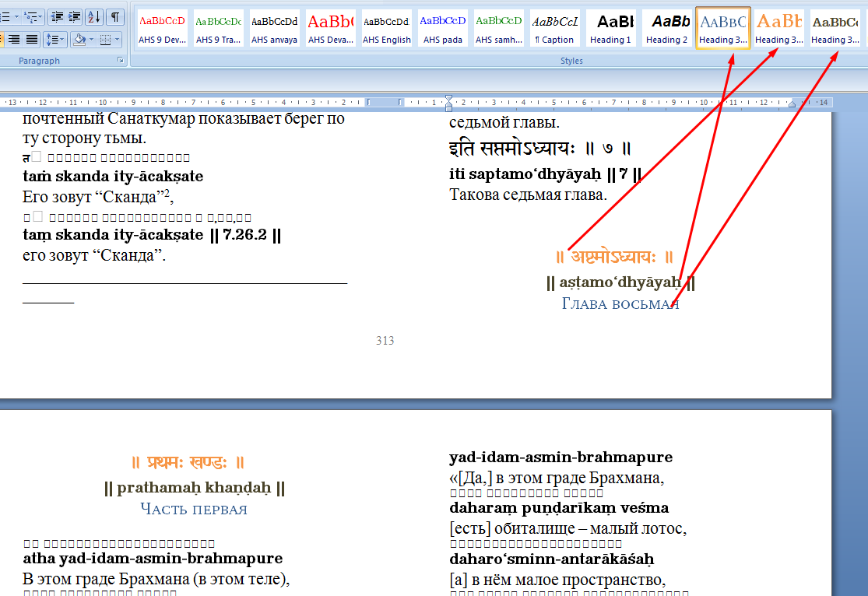
Task: Click the first-line indent marker on ruler
Action: click(x=449, y=99)
